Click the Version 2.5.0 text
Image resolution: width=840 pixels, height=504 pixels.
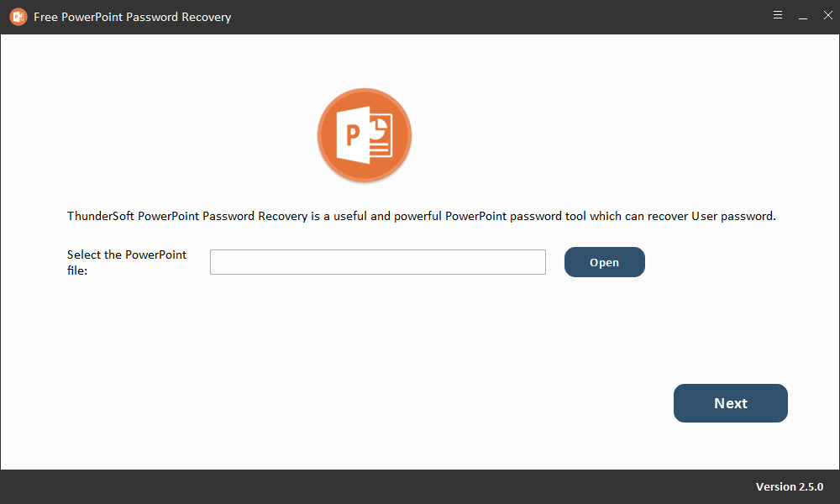tap(790, 487)
